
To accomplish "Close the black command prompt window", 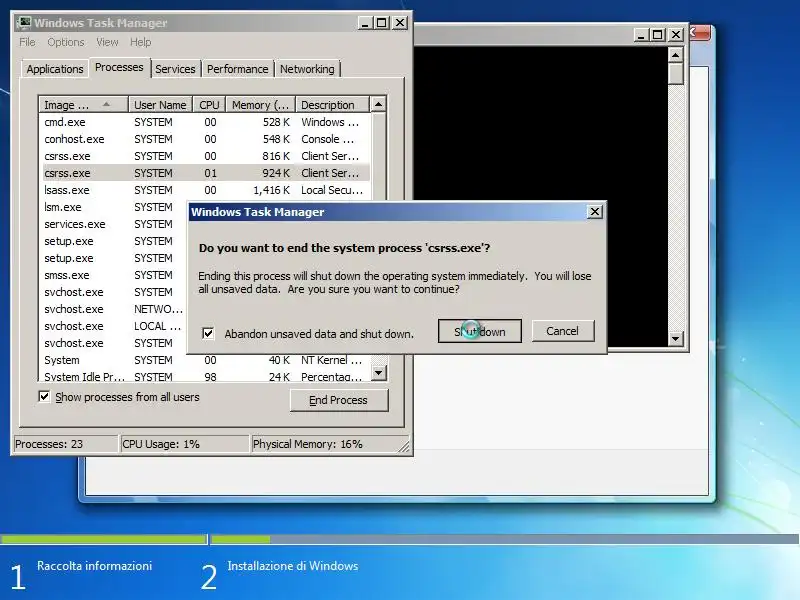I will click(676, 35).
